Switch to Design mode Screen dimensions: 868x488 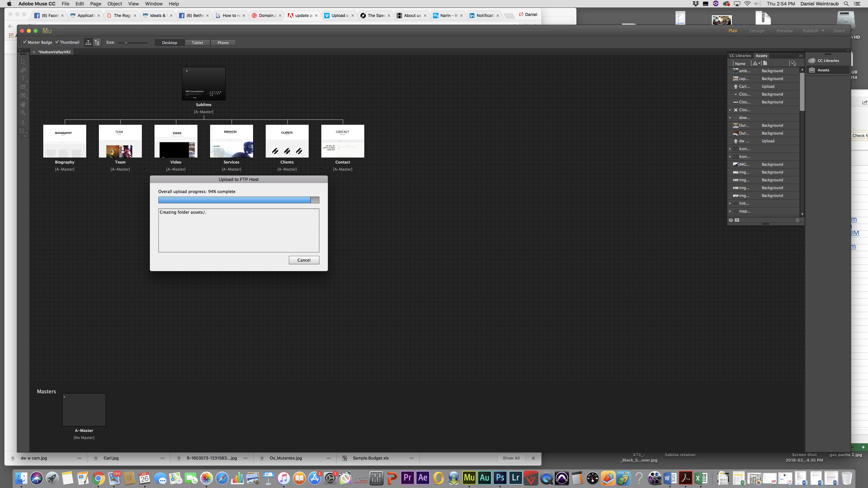click(x=757, y=31)
